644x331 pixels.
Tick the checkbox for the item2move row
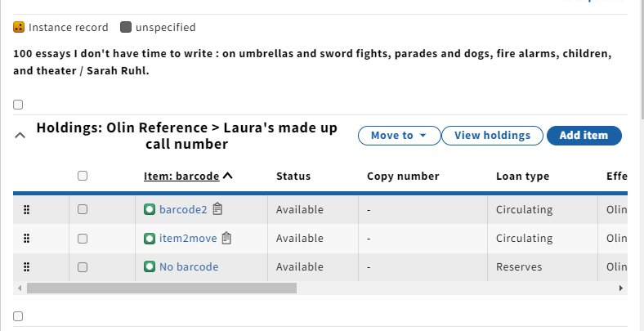[83, 238]
